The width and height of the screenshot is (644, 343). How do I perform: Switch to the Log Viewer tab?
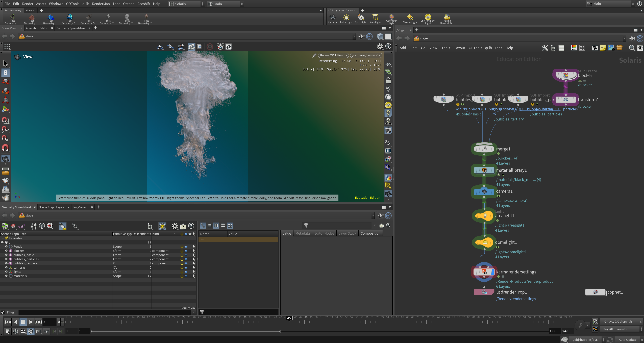[x=80, y=207]
